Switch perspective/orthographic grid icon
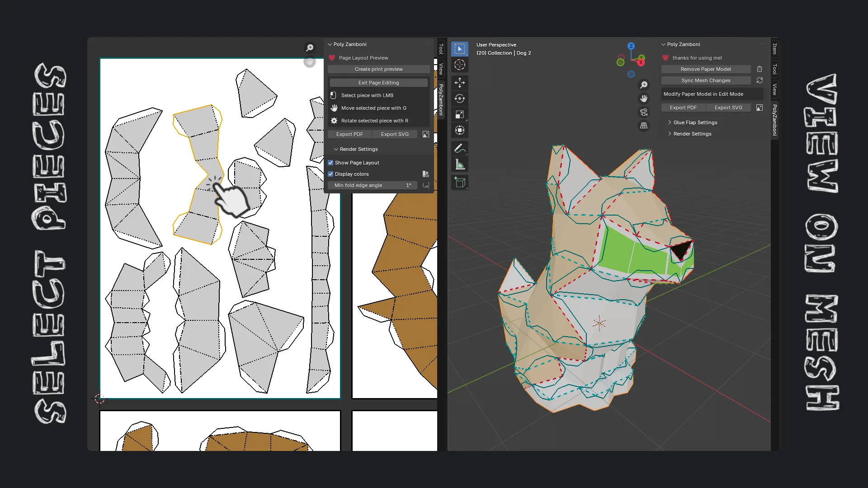 click(644, 126)
